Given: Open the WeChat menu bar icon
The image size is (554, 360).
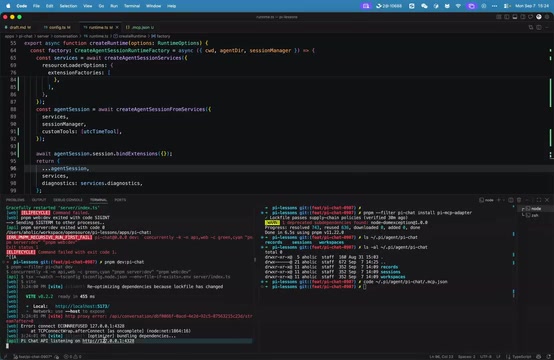Looking at the screenshot, I should coord(424,6).
